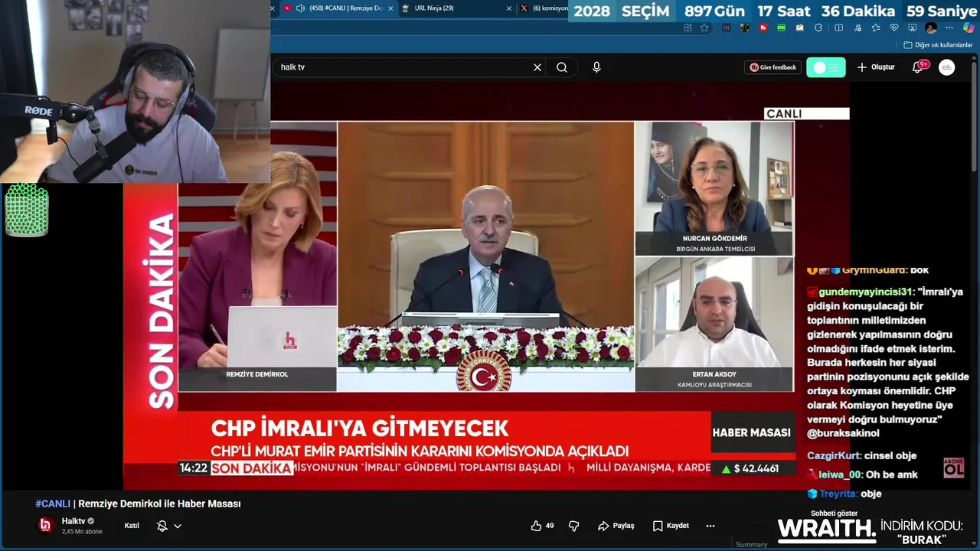The height and width of the screenshot is (551, 980).
Task: Click the @buraksakinol mention in chat
Action: pyautogui.click(x=843, y=433)
